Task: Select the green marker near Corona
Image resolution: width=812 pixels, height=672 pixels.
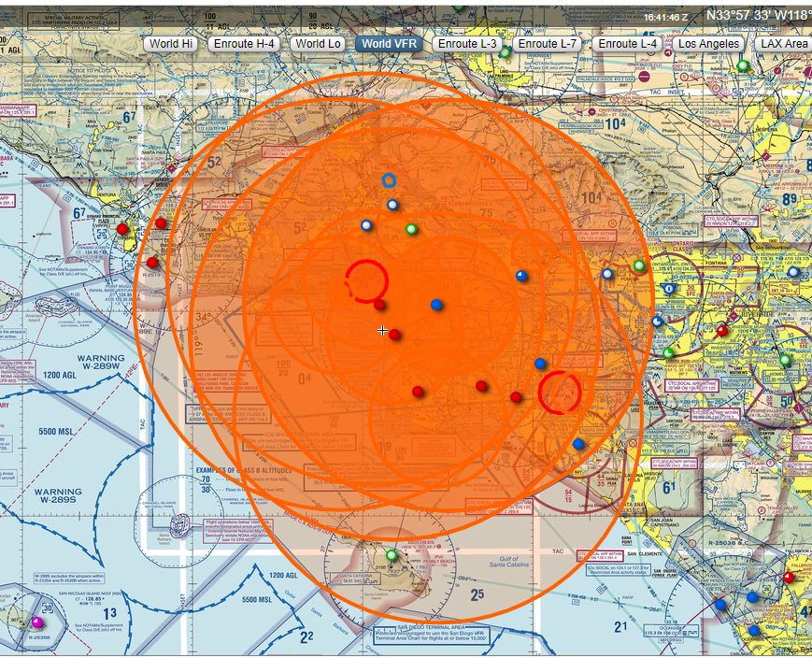Action: click(668, 353)
